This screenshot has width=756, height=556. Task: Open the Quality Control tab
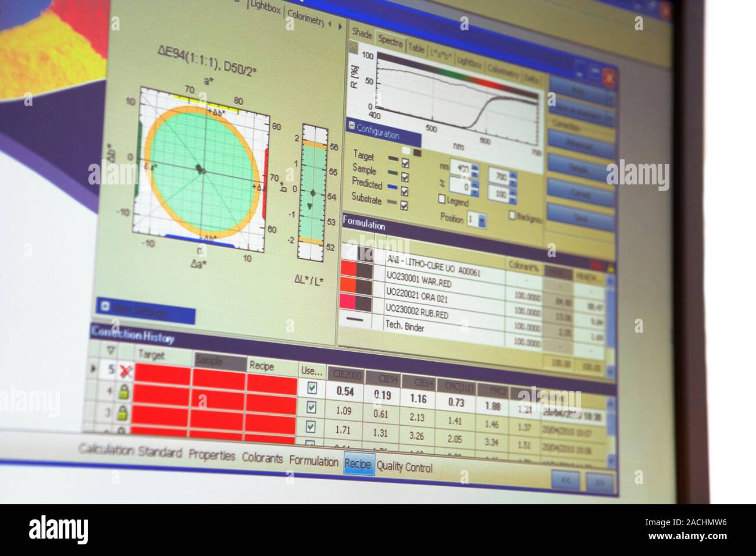404,466
